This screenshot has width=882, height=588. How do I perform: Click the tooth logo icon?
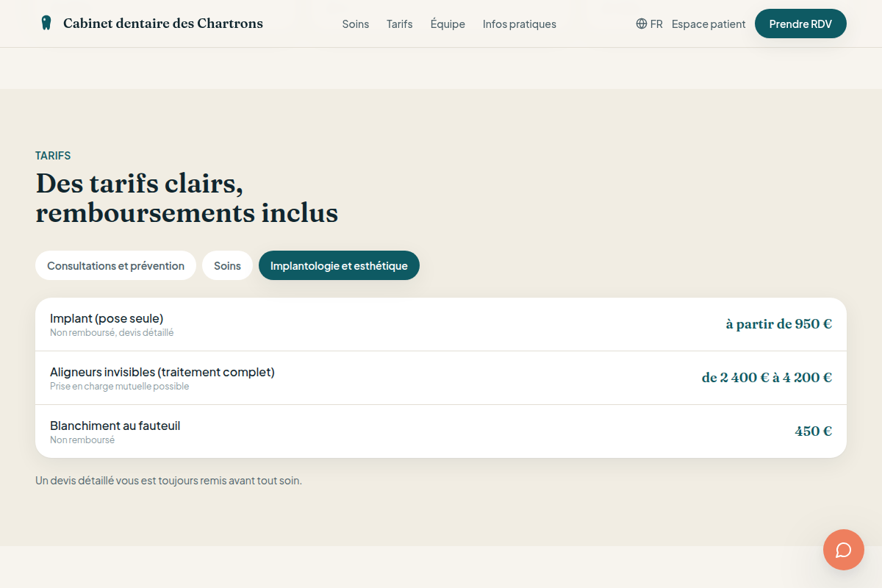(x=46, y=24)
